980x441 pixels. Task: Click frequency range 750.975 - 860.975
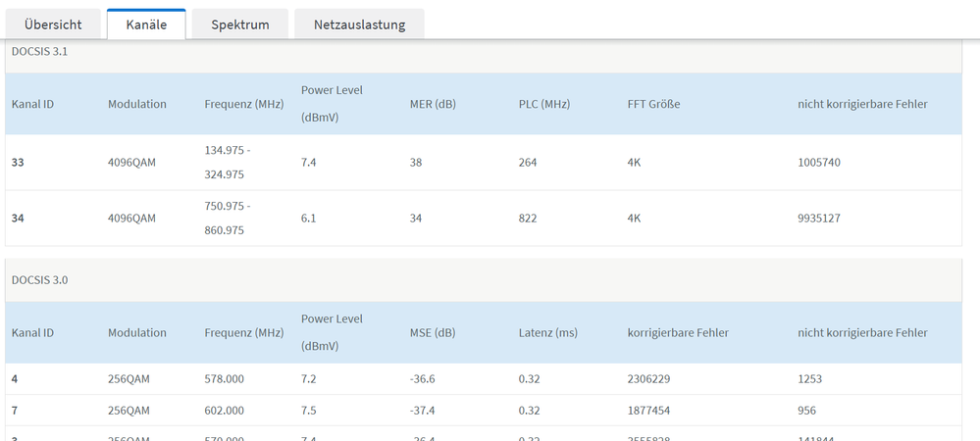pos(229,219)
